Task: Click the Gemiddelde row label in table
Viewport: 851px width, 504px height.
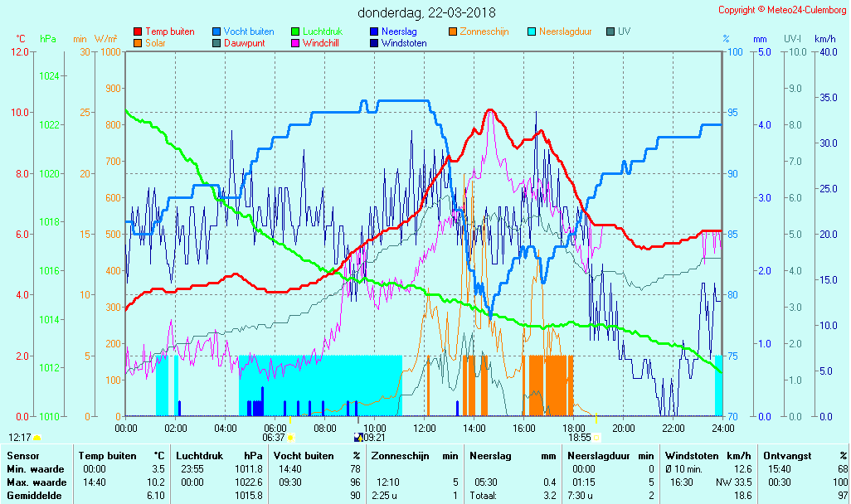Action: pyautogui.click(x=36, y=495)
